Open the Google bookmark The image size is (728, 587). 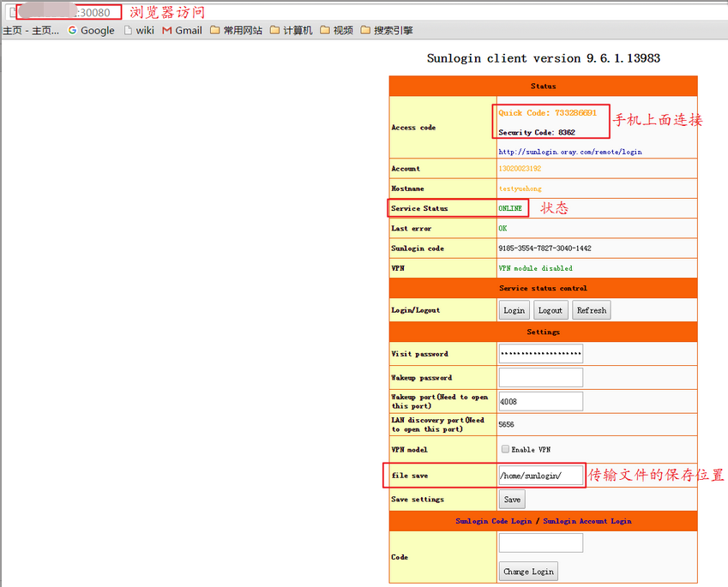(92, 31)
